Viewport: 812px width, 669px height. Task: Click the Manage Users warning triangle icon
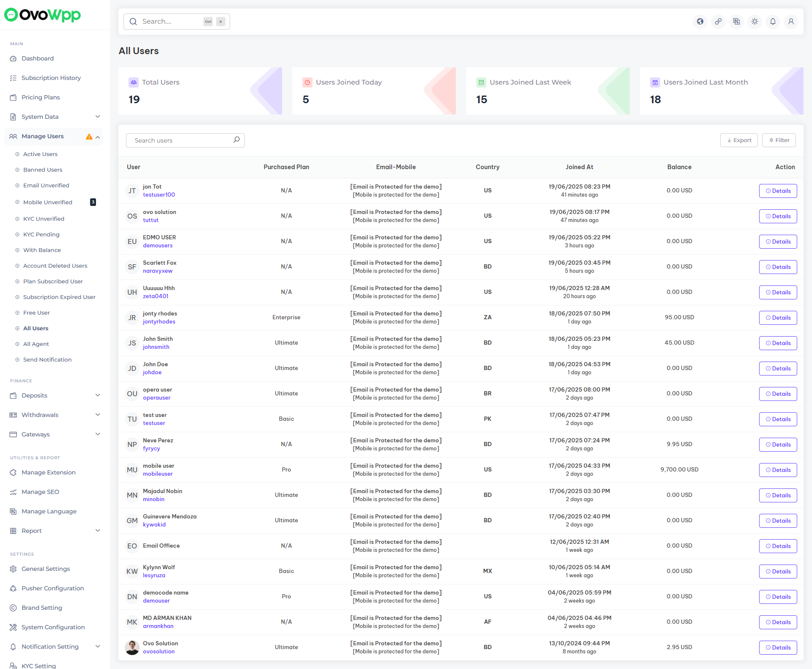tap(89, 137)
